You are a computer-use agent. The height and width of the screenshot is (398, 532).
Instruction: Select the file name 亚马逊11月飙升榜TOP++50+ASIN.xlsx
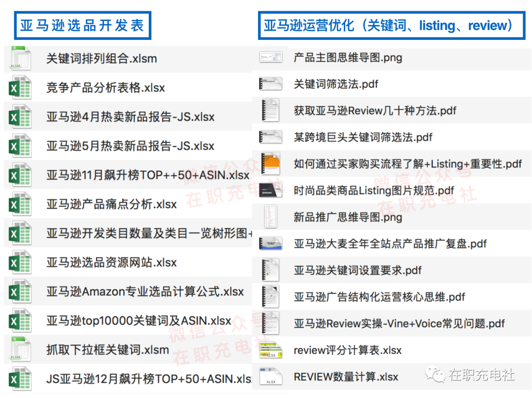click(148, 175)
